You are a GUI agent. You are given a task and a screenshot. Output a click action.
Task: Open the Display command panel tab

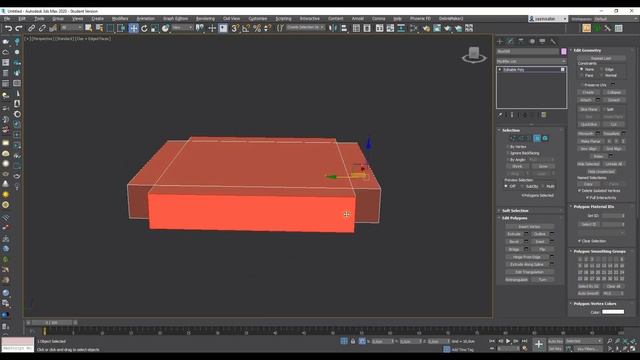pos(542,41)
